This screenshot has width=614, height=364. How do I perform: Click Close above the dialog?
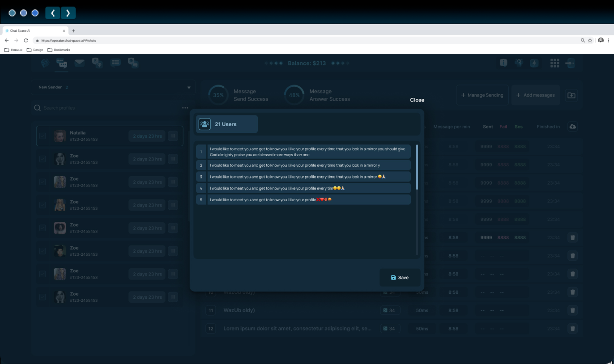tap(417, 100)
